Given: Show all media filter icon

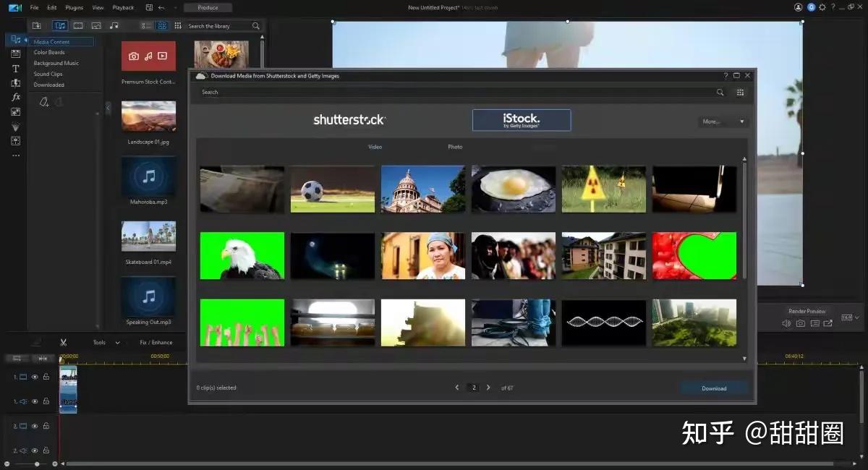Looking at the screenshot, I should point(60,26).
